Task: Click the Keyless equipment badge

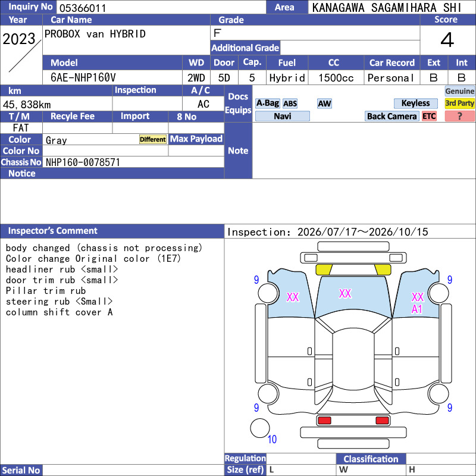Action: 415,103
